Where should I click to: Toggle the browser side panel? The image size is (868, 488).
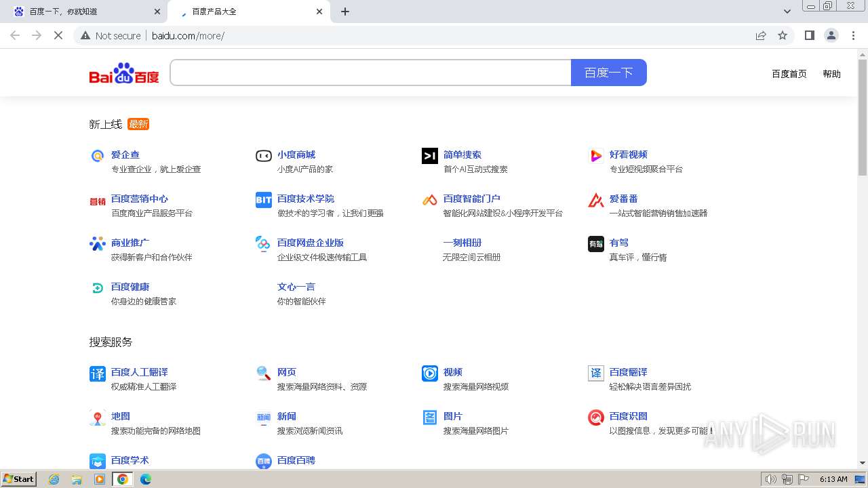click(809, 35)
